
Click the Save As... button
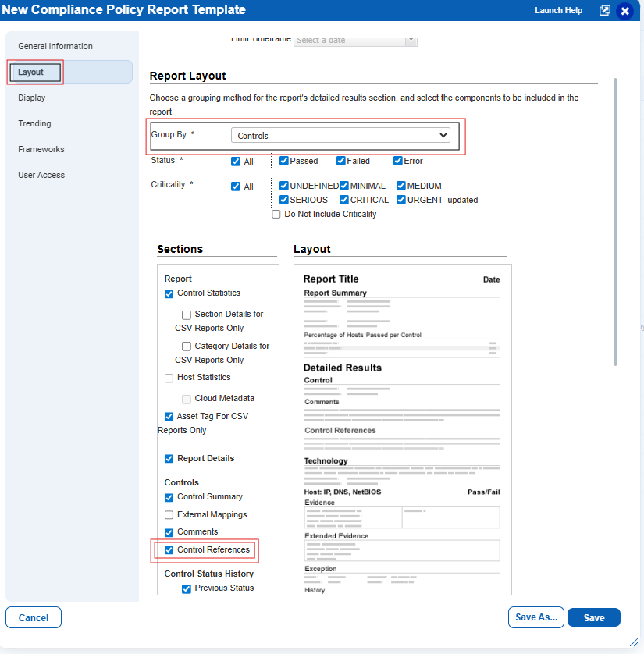[536, 617]
